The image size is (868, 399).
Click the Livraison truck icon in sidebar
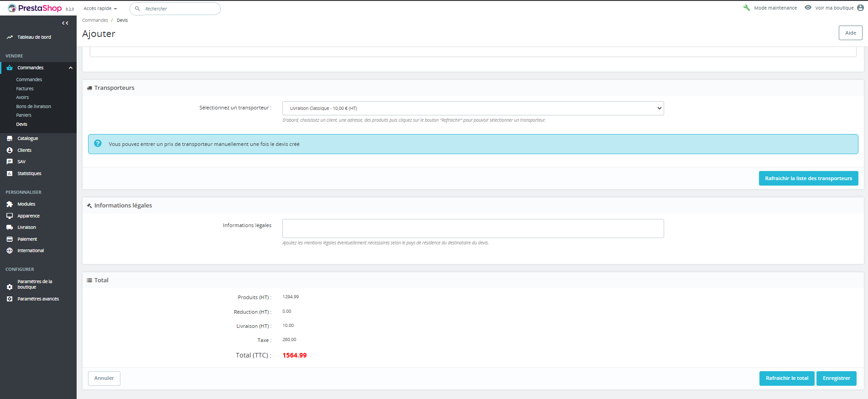10,228
